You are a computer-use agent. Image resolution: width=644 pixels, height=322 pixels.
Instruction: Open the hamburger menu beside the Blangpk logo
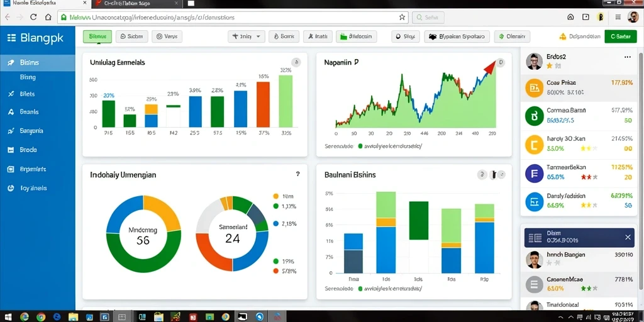pos(11,38)
